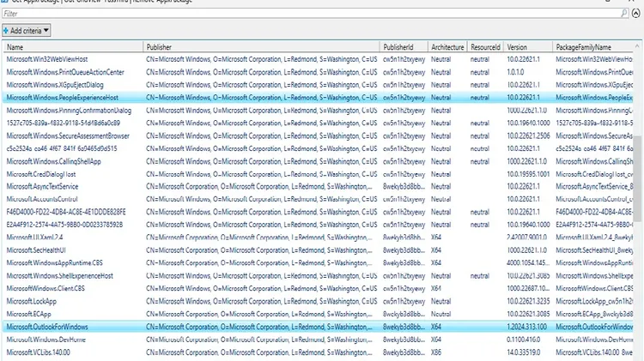Viewport: 644px width, 361px height.
Task: Sort by the Version column header
Action: 528,47
